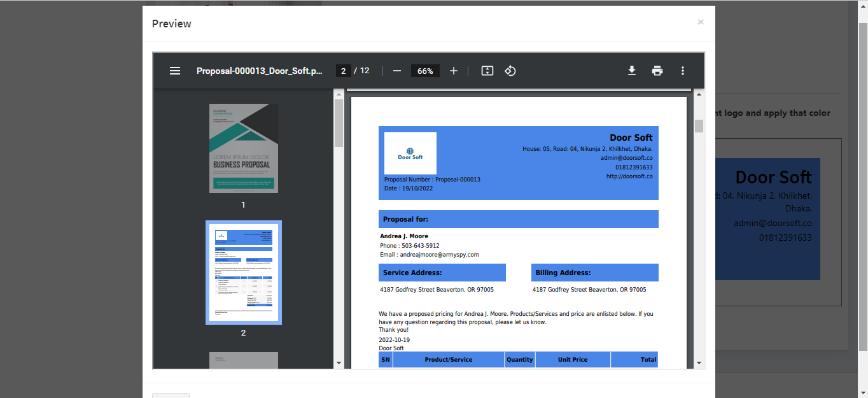Click the PDF file name title
868x398 pixels.
tap(259, 71)
